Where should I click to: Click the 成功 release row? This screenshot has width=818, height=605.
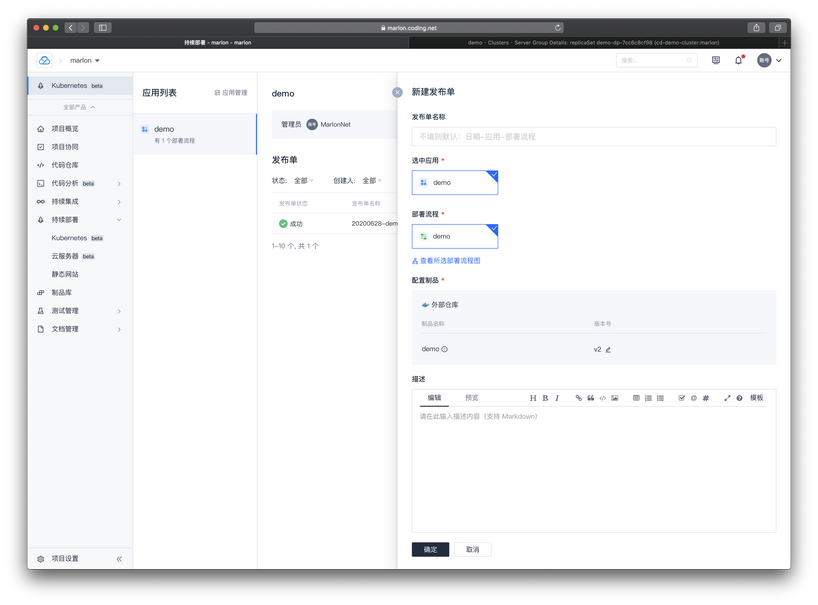coord(334,224)
